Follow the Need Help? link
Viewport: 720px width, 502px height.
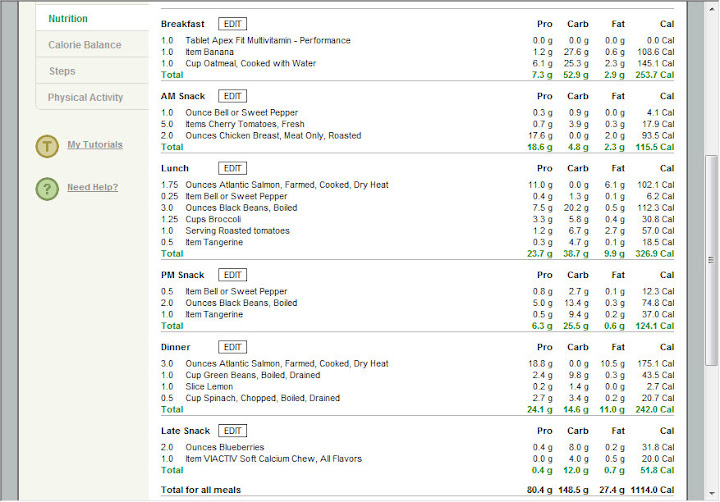(x=93, y=187)
